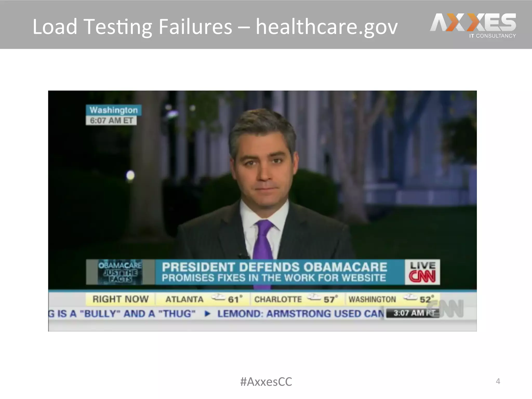
Task: Click the President Defends Obamacare headline
Action: [x=275, y=267]
